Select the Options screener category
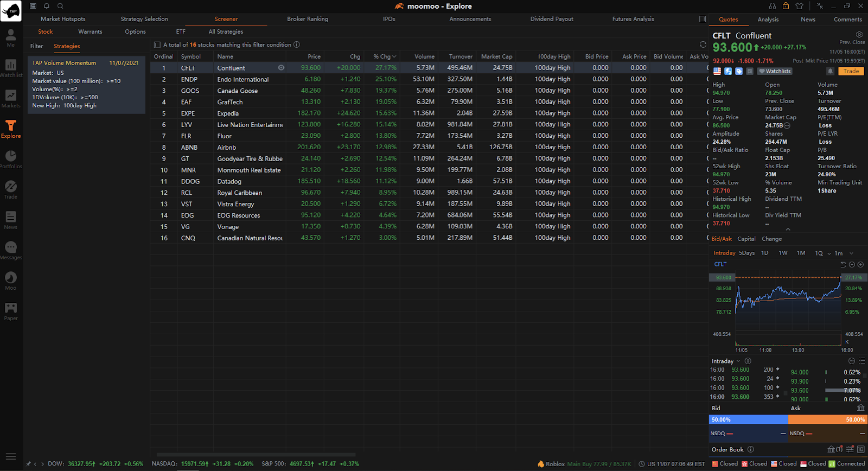This screenshot has width=868, height=471. 135,31
